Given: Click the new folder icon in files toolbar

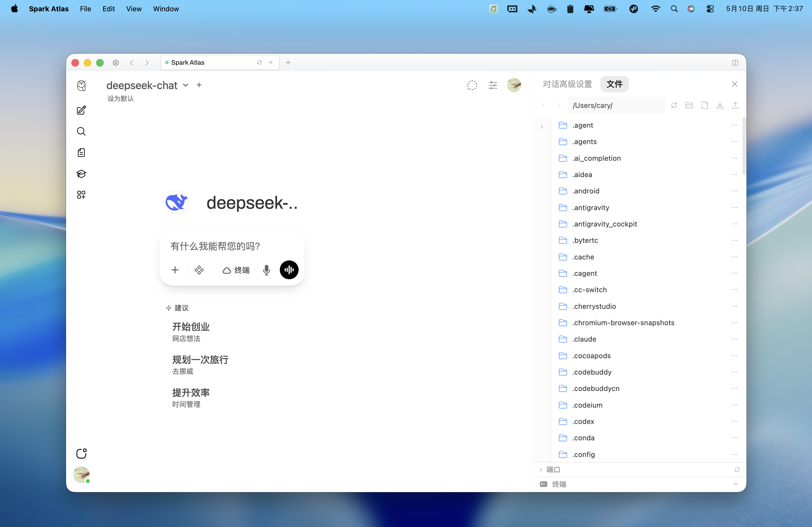Looking at the screenshot, I should click(x=689, y=105).
